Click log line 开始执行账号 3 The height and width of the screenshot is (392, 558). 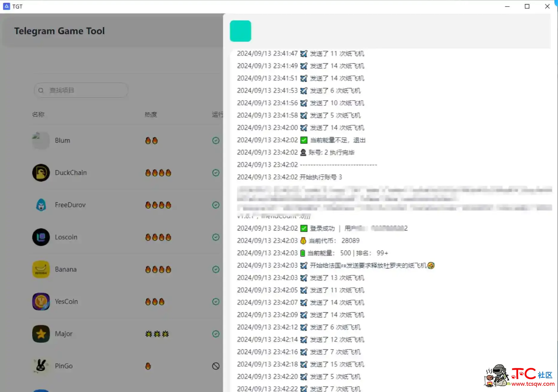[289, 177]
